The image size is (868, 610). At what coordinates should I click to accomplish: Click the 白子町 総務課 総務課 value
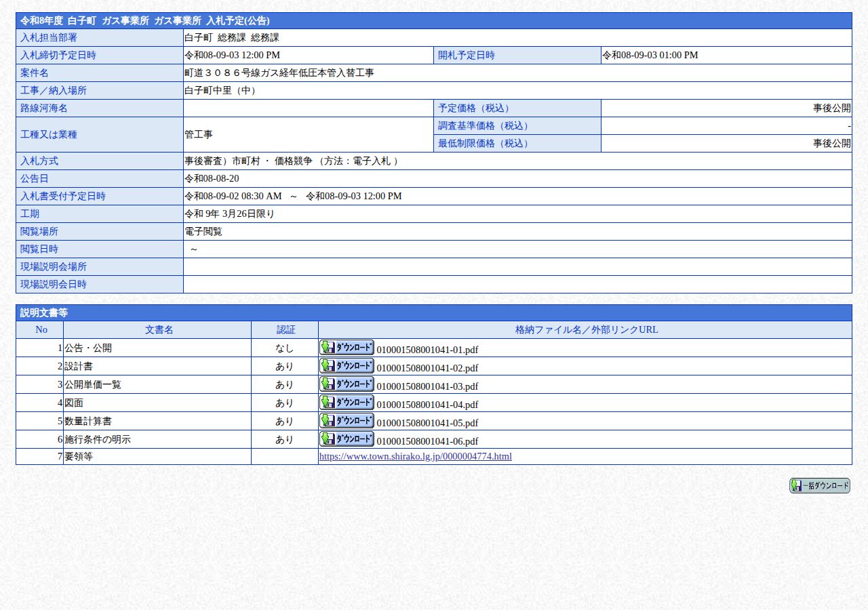(x=232, y=37)
